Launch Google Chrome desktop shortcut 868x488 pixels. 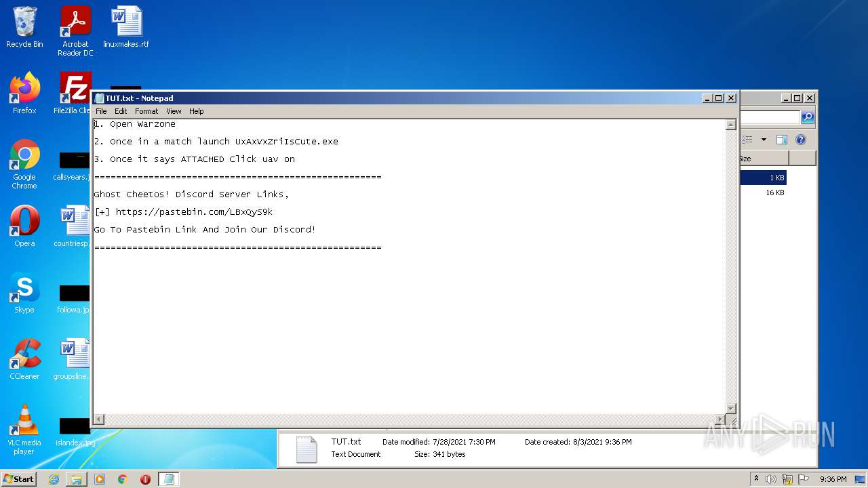coord(24,164)
